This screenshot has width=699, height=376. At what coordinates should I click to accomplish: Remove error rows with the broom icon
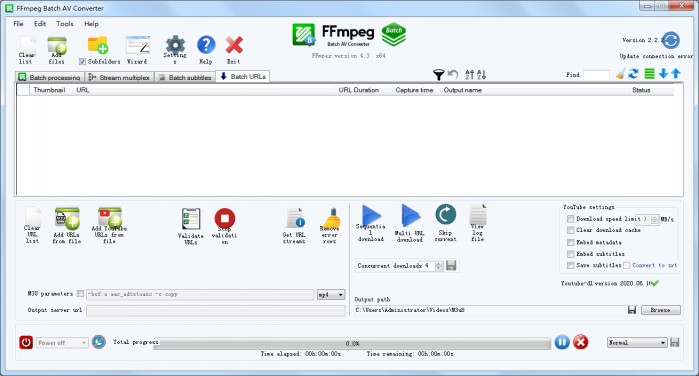click(x=330, y=218)
